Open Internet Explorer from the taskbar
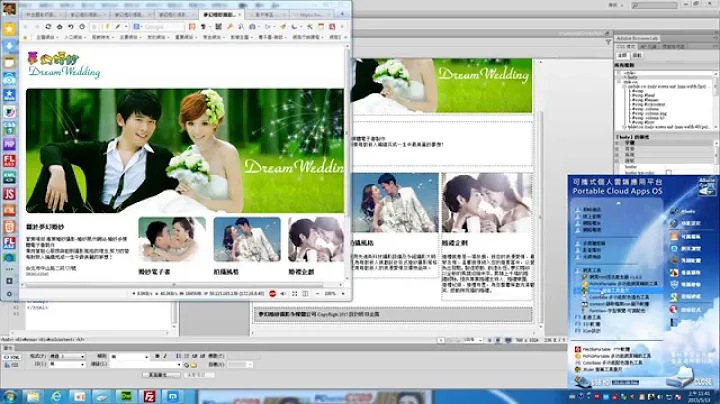This screenshot has width=720, height=404. tap(56, 397)
